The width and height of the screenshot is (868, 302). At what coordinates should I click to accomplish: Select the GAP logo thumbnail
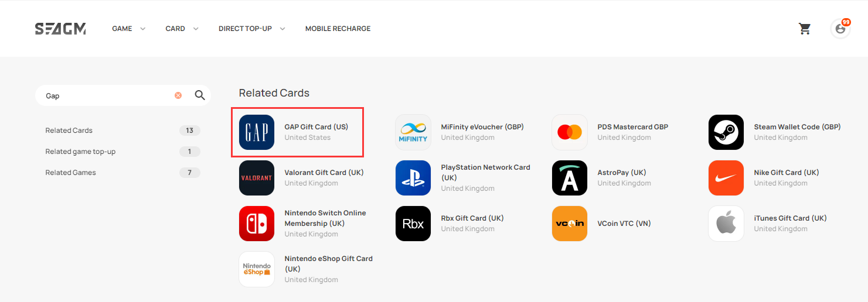click(257, 132)
